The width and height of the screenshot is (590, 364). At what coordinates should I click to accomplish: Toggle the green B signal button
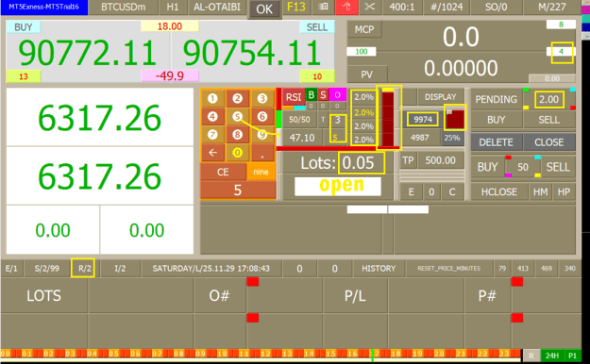click(311, 94)
